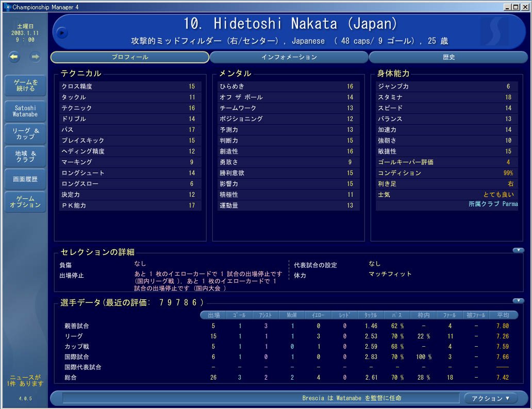Click the back arrow navigation icon
The width and height of the screenshot is (532, 409).
click(14, 57)
